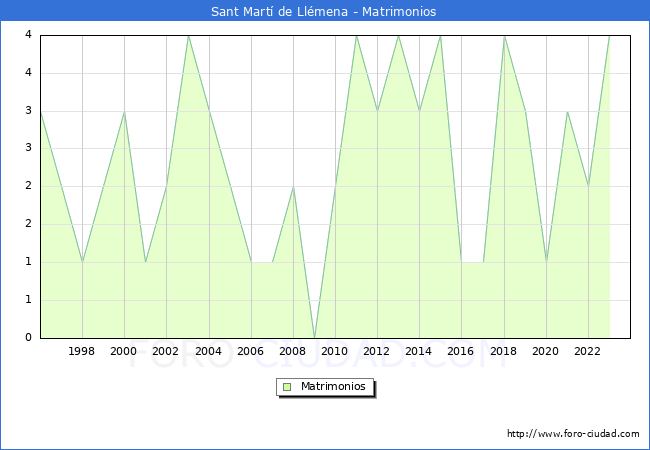The image size is (650, 450).
Task: Click the 1998 x-axis label
Action: pyautogui.click(x=81, y=351)
